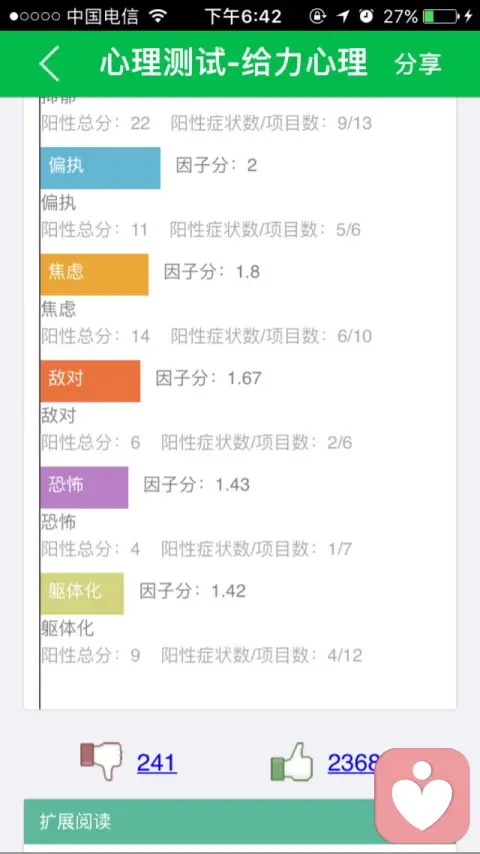Open the 241 dislike count link
The height and width of the screenshot is (854, 480).
point(157,762)
